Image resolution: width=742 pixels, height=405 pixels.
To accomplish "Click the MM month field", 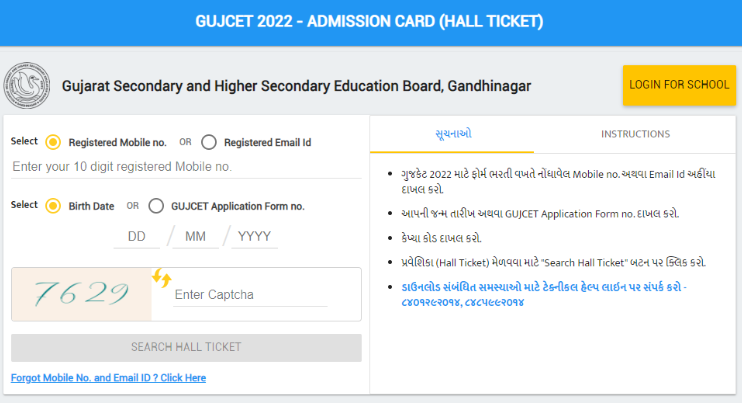I will click(195, 237).
